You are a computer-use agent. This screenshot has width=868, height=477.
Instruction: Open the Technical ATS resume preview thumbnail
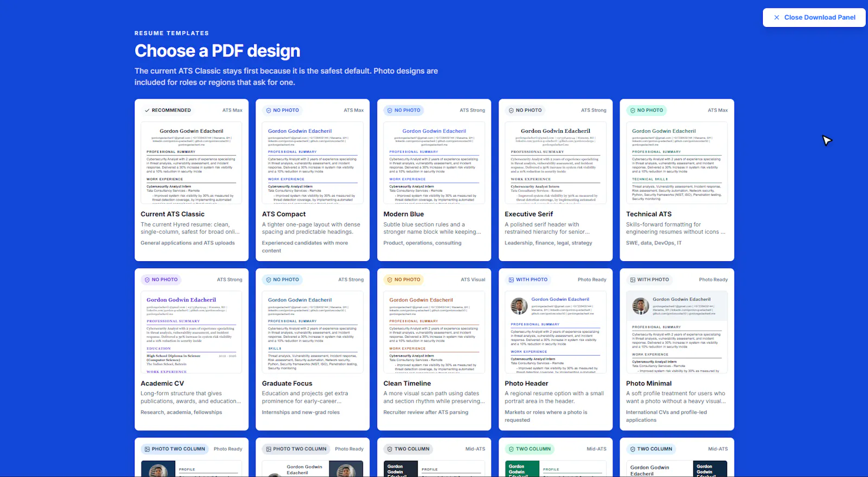click(x=676, y=163)
